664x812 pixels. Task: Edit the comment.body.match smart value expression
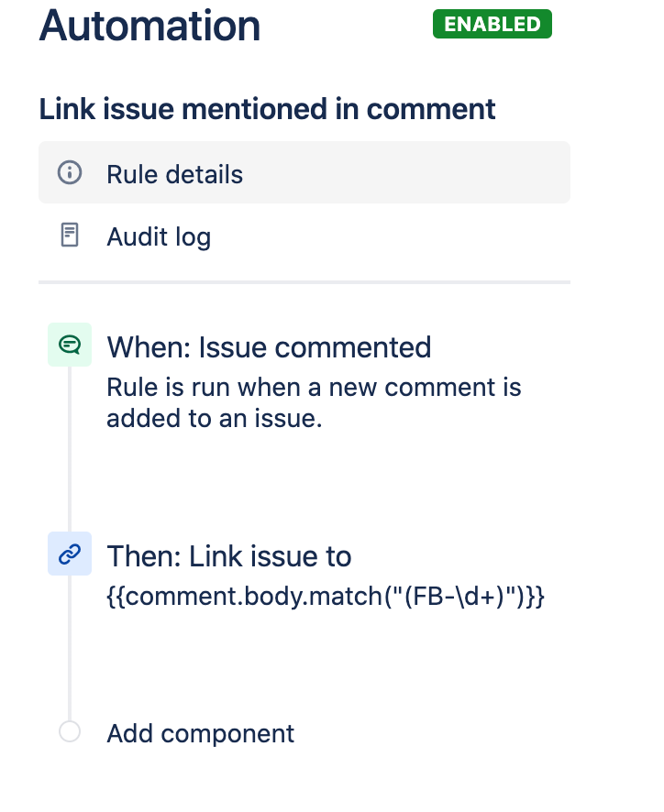(x=326, y=596)
